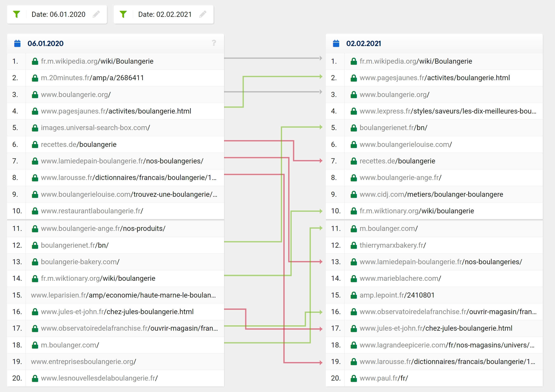
Task: Open right-column recettes.de/boulangerie link
Action: (x=397, y=161)
